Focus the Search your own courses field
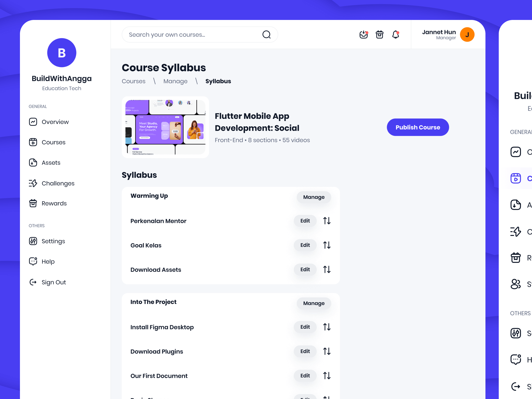This screenshot has width=532, height=399. [x=200, y=35]
